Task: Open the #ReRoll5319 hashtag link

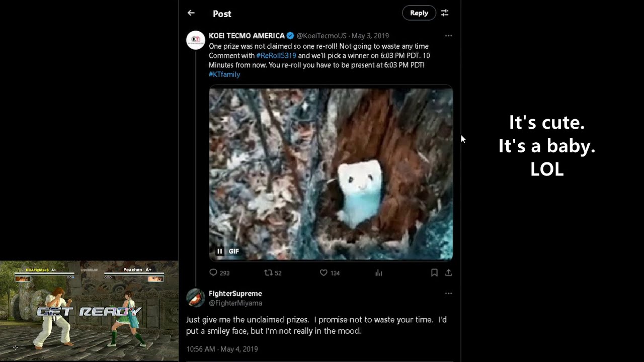Action: pos(276,56)
